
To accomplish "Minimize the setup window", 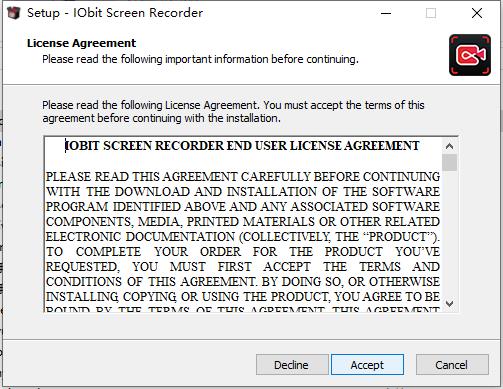I will (386, 13).
